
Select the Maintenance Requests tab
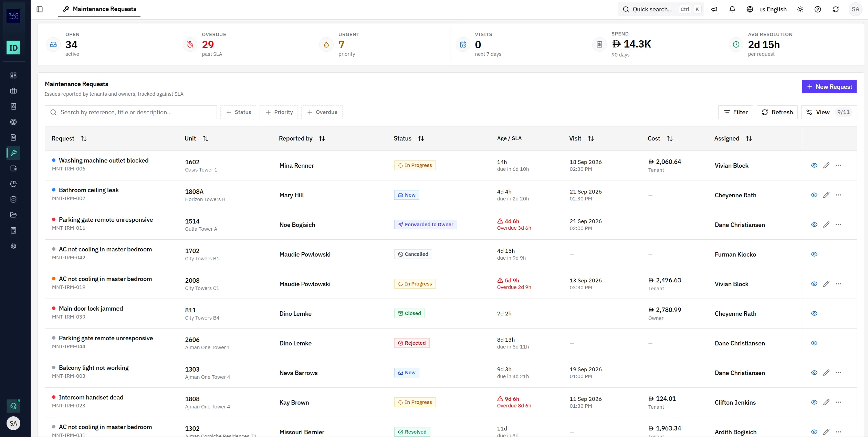tap(100, 9)
